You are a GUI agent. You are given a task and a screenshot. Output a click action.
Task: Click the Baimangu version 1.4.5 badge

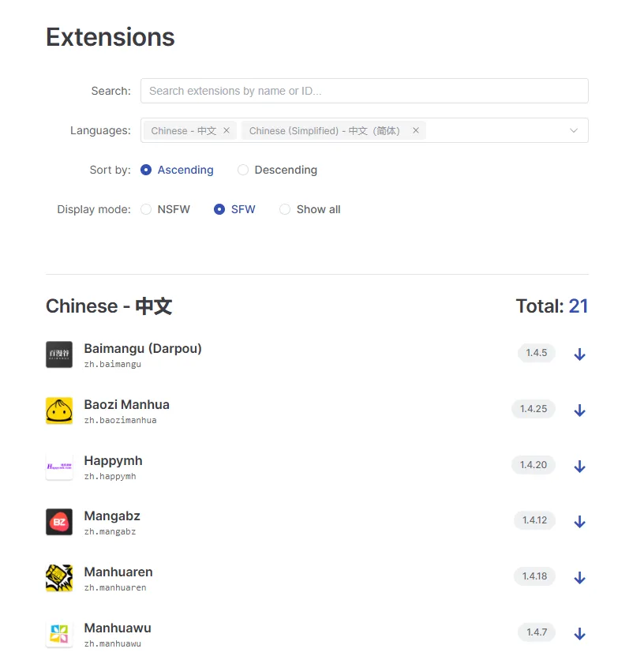click(536, 353)
